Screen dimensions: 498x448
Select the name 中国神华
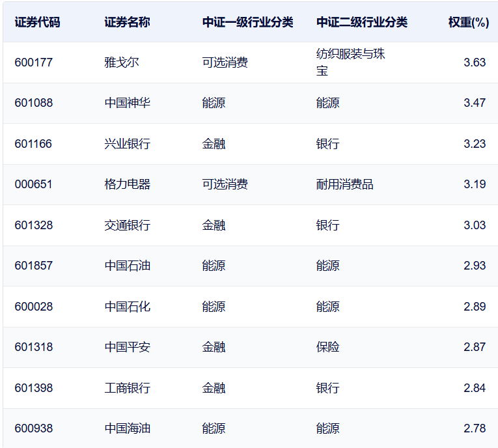[128, 103]
